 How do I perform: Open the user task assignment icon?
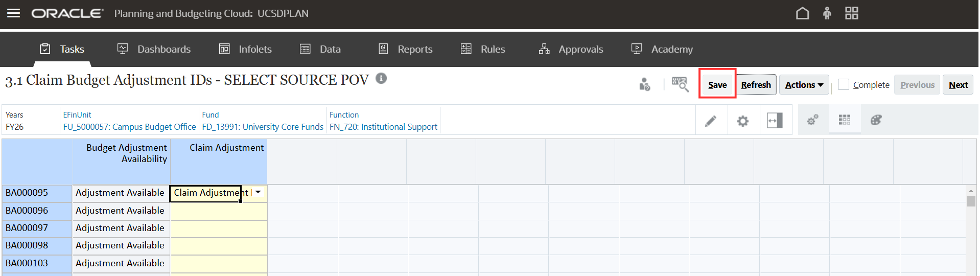645,84
